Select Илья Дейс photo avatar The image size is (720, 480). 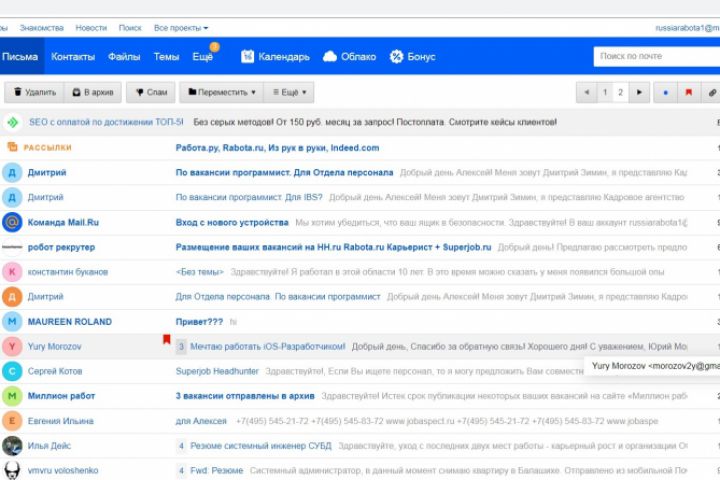coord(12,445)
